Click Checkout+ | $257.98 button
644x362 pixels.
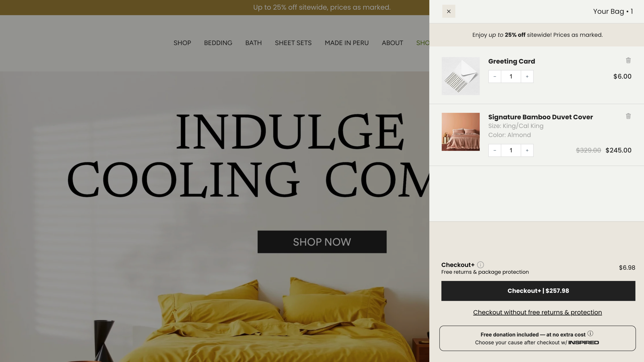pyautogui.click(x=538, y=291)
